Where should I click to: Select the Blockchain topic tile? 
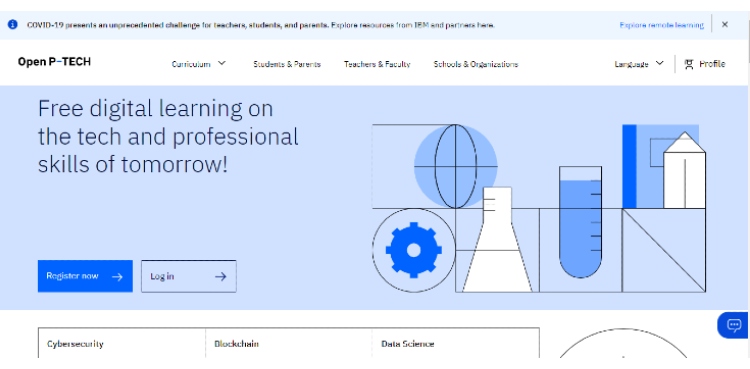289,343
